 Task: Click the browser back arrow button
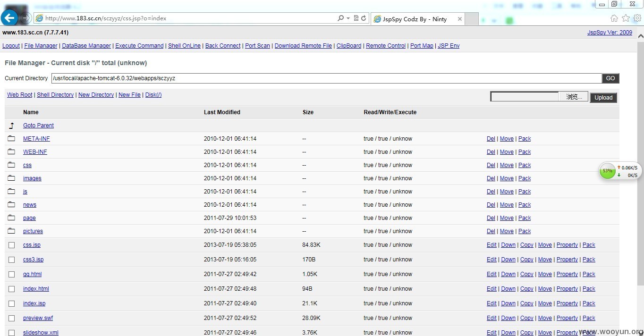(x=9, y=18)
